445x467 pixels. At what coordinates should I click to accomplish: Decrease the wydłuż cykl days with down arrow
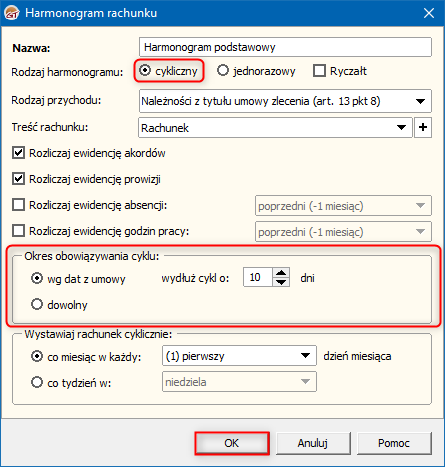point(281,282)
